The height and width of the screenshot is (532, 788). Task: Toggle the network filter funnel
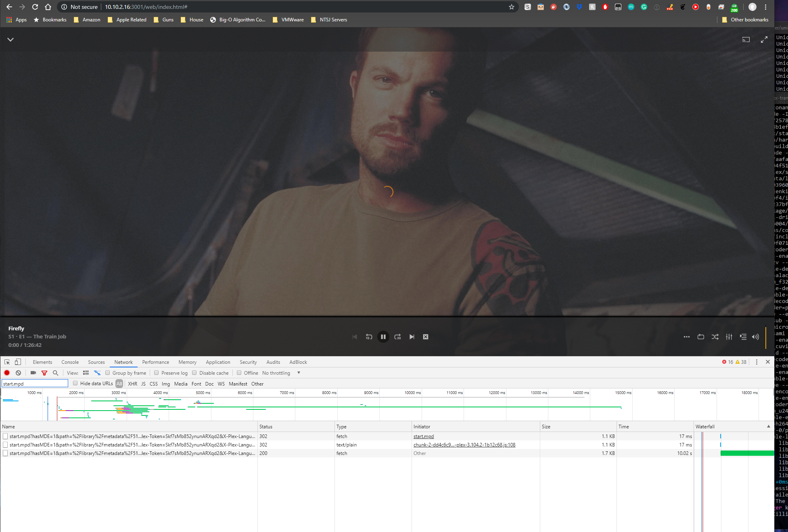(44, 373)
